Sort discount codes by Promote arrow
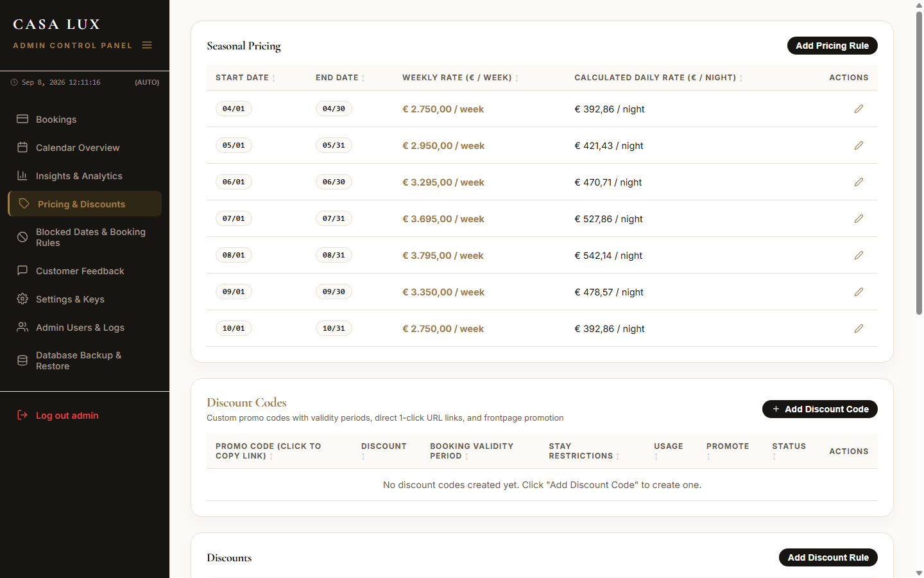This screenshot has width=924, height=578. (708, 457)
